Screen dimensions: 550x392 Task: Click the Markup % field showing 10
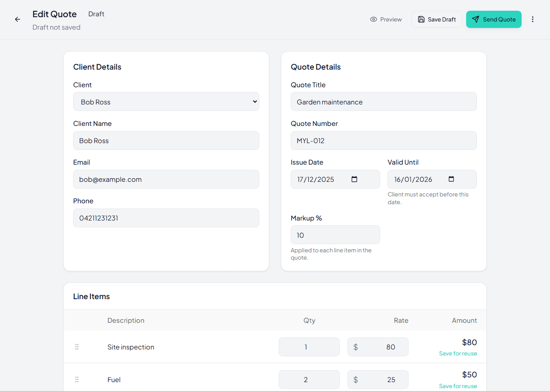(335, 235)
